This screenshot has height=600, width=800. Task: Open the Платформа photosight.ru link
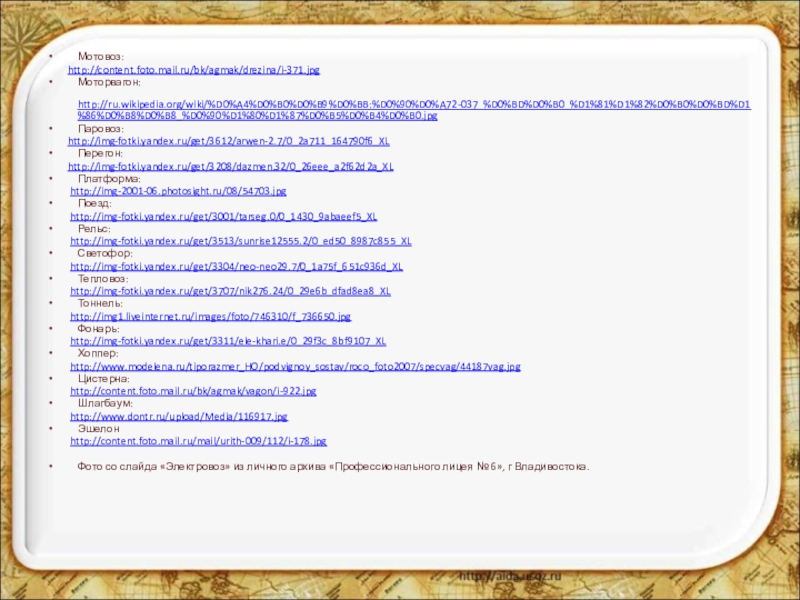pyautogui.click(x=178, y=191)
